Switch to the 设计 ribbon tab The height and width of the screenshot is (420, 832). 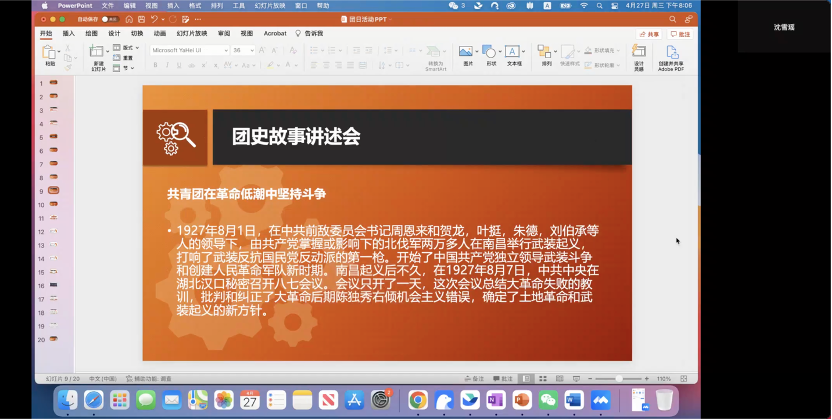click(x=115, y=33)
